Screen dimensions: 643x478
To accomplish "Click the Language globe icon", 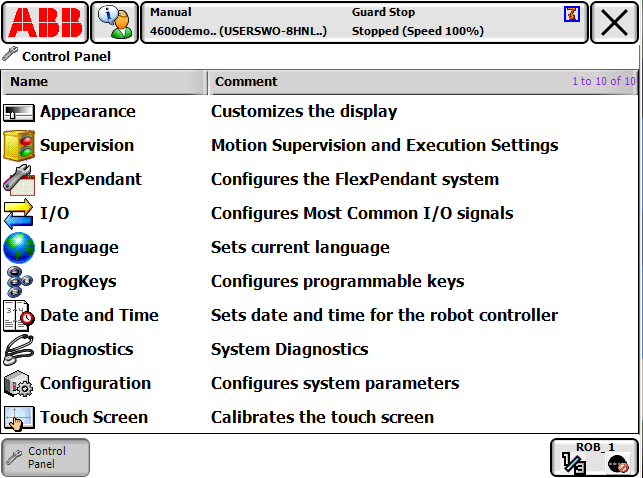I will pos(19,248).
